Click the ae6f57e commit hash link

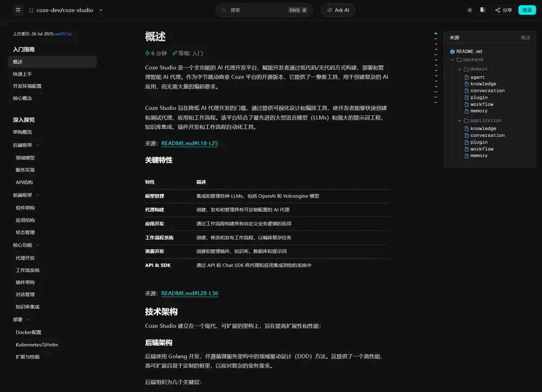click(62, 34)
